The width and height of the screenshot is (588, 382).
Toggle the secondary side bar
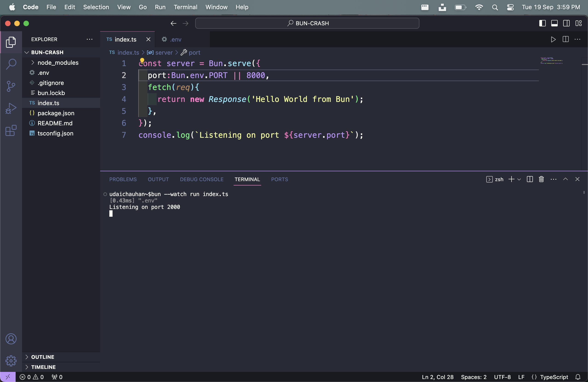[566, 23]
